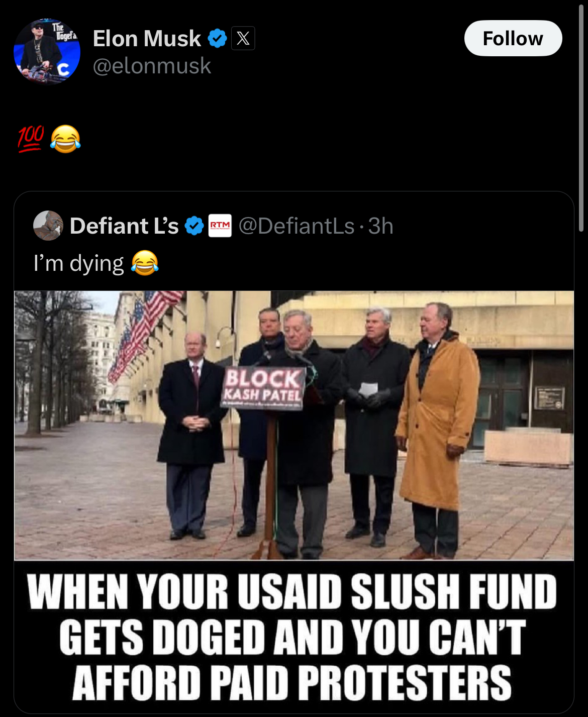Click the verified badge next to Defiant L's
Viewport: 588px width, 717px height.
194,226
